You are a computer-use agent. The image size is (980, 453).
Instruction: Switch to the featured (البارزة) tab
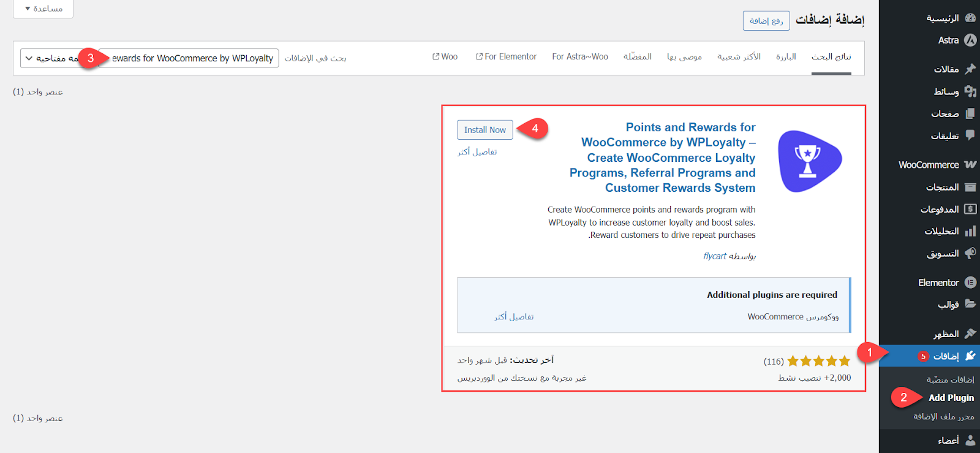pyautogui.click(x=786, y=56)
